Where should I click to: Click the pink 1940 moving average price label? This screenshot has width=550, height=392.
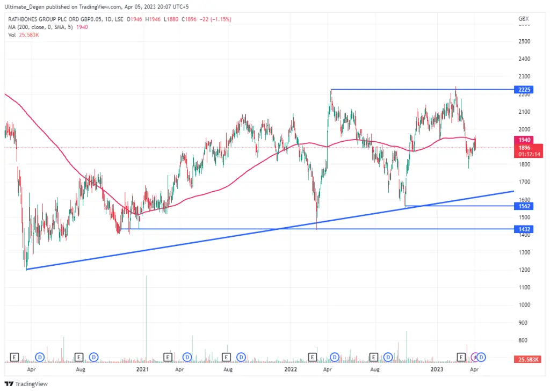coord(524,140)
